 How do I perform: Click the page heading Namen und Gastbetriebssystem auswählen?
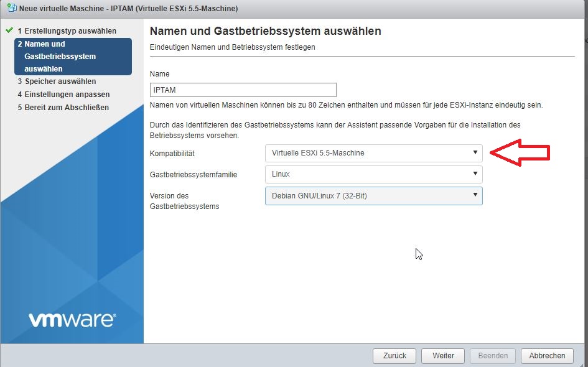pyautogui.click(x=266, y=31)
